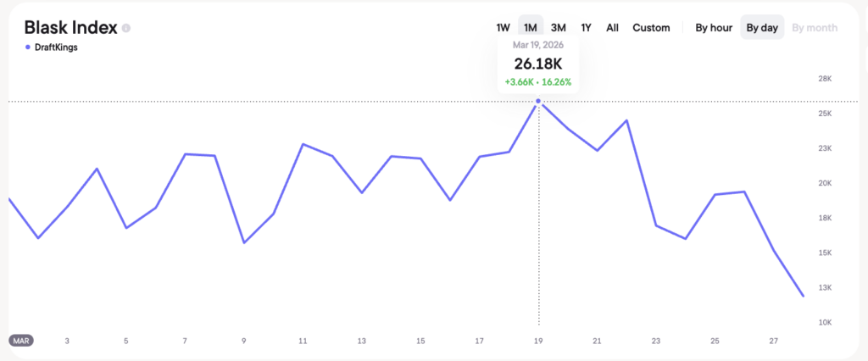Choose the By month grouping
The width and height of the screenshot is (868, 361).
click(x=815, y=28)
